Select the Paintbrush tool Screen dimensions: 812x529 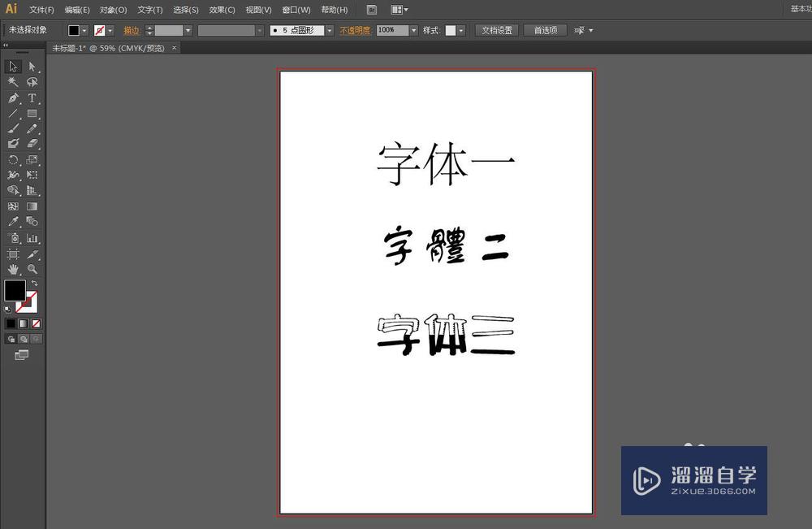[13, 128]
